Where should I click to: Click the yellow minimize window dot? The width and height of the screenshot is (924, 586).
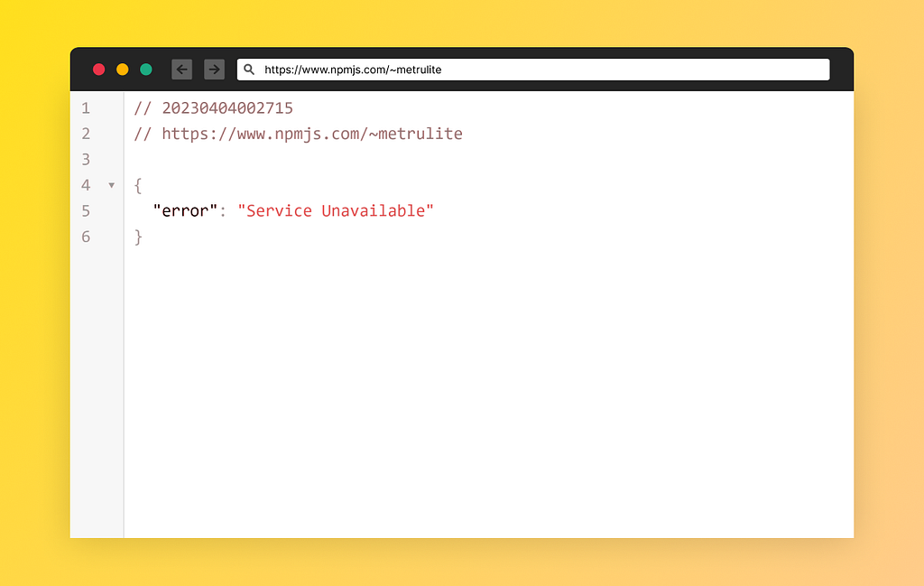point(123,70)
